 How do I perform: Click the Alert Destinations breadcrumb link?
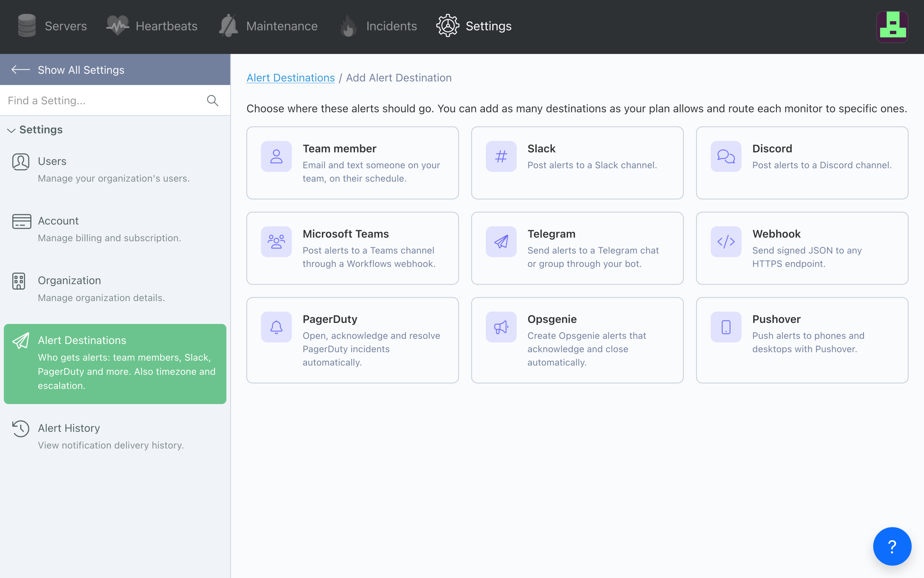290,78
